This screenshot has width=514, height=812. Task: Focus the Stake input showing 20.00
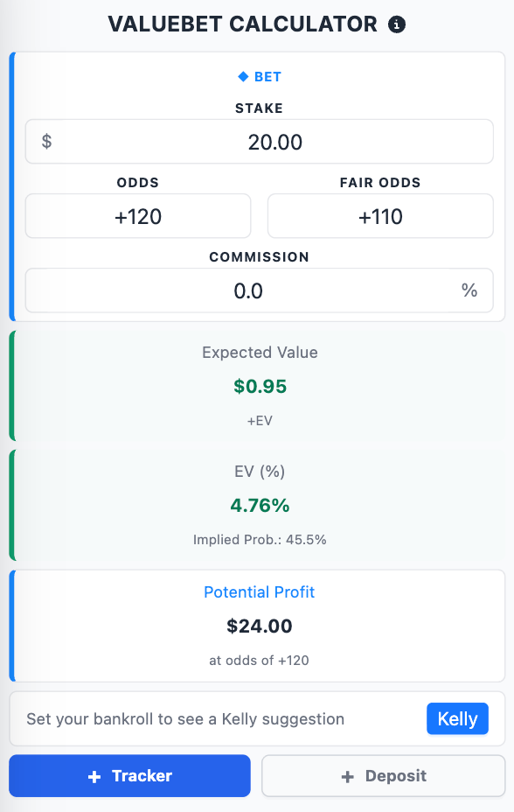259,142
